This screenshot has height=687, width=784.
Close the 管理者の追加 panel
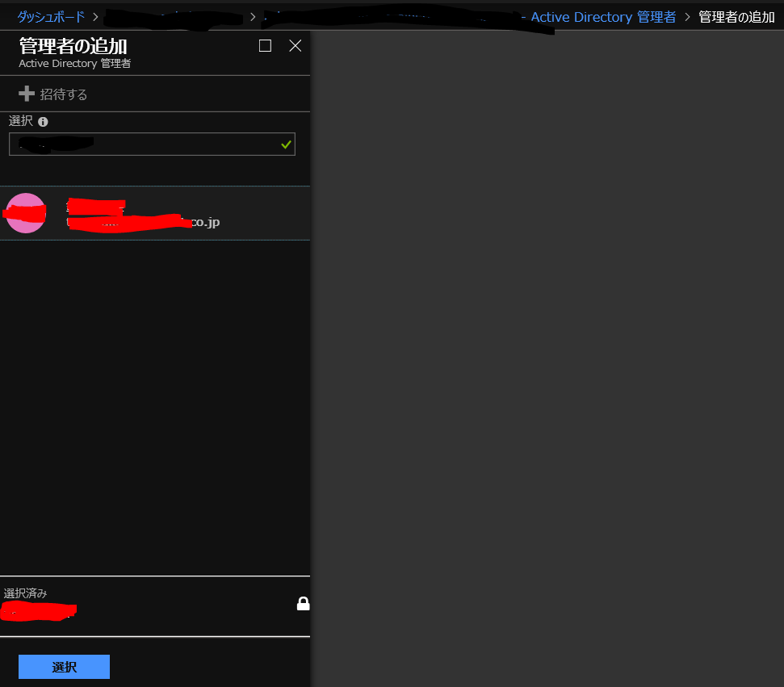tap(295, 45)
